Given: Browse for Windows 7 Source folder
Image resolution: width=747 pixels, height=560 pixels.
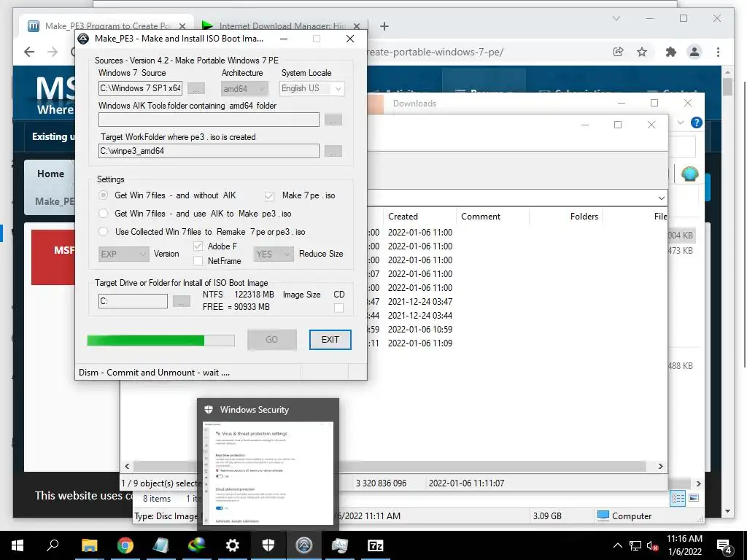Looking at the screenshot, I should click(x=196, y=88).
